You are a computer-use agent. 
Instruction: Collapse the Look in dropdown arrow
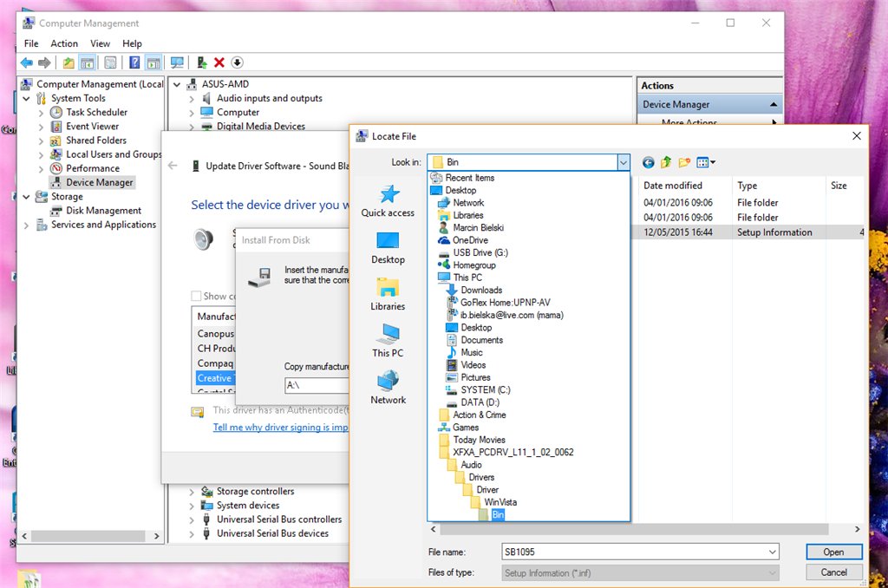pos(624,162)
